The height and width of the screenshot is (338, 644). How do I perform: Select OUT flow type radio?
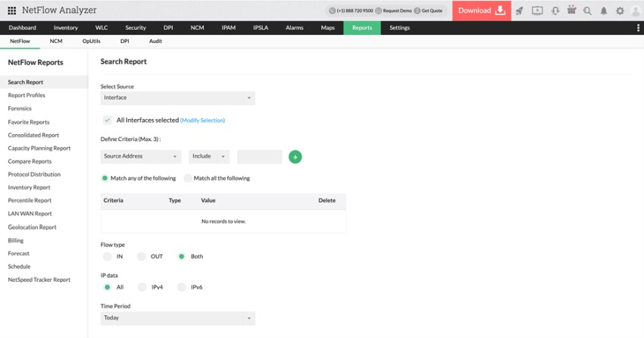point(142,256)
